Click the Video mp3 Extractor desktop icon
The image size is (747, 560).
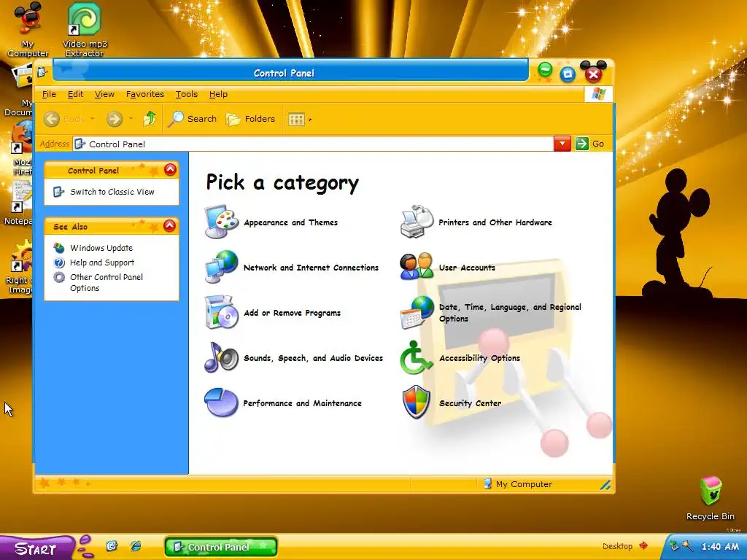click(x=85, y=20)
